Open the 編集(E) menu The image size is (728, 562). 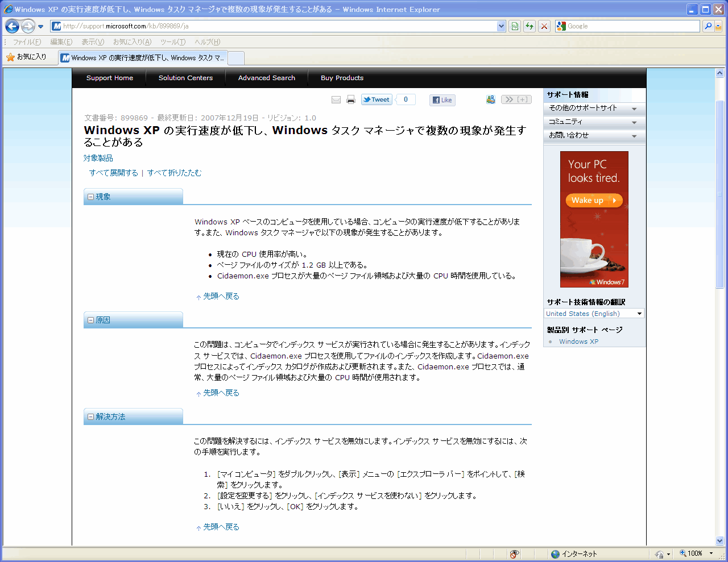(x=61, y=42)
